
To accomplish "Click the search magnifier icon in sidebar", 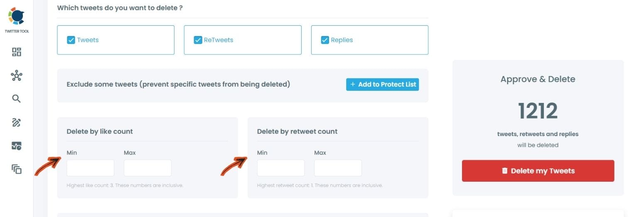I will [17, 99].
